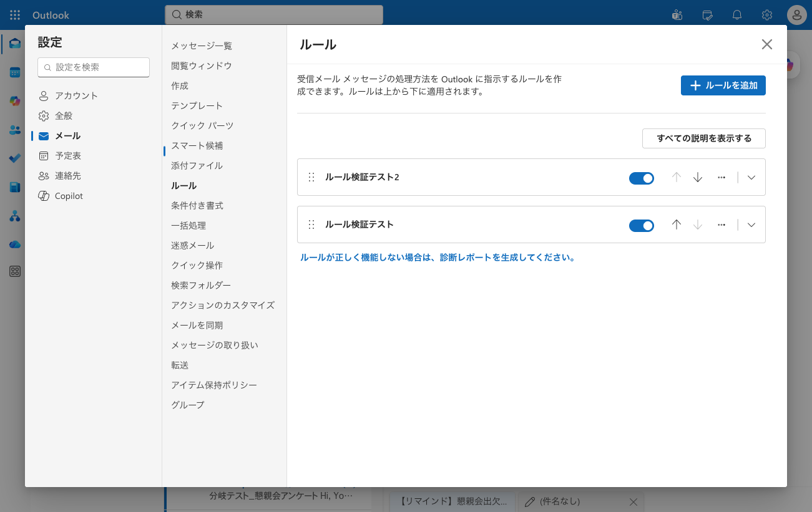Select rule name ルール検証テスト

[360, 225]
